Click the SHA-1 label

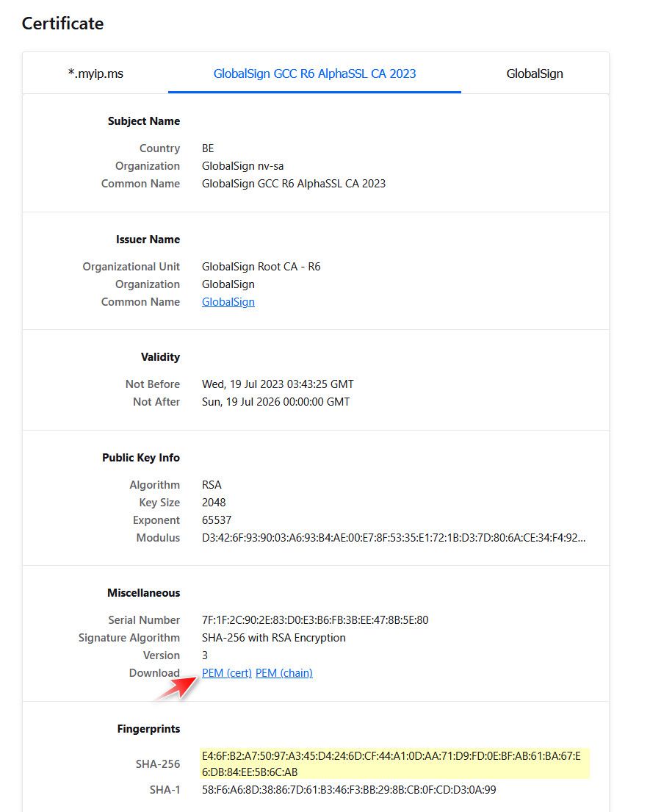pos(165,790)
